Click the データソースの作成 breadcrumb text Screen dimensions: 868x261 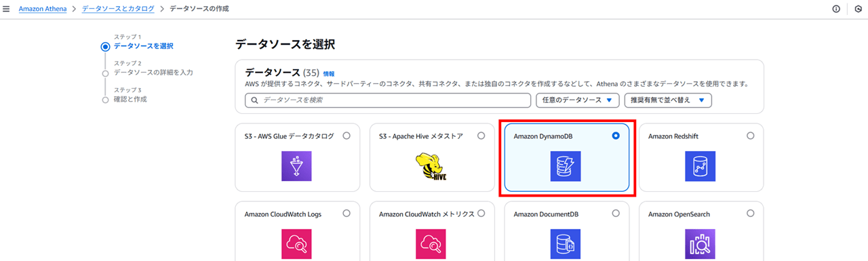point(199,9)
